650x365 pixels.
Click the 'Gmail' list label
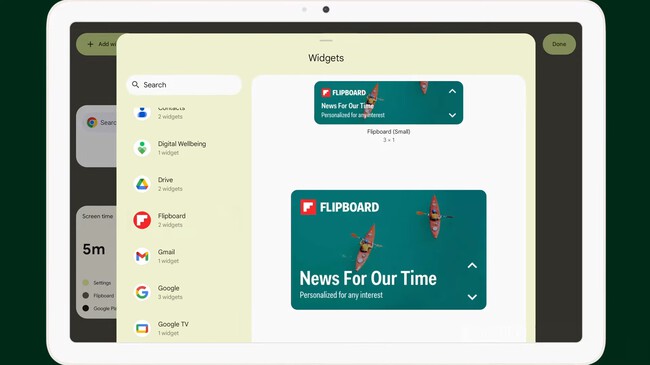pos(166,252)
